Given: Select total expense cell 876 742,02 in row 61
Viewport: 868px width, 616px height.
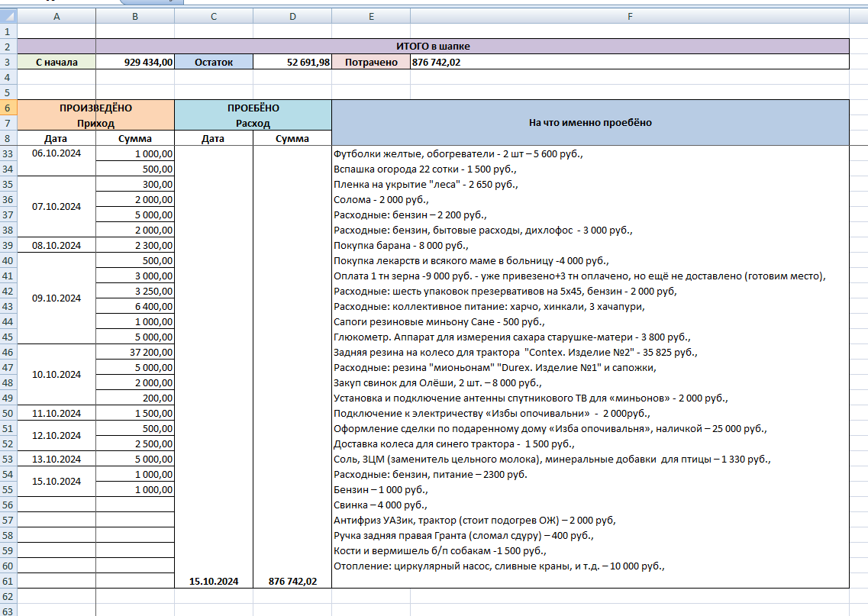Looking at the screenshot, I should click(x=292, y=581).
